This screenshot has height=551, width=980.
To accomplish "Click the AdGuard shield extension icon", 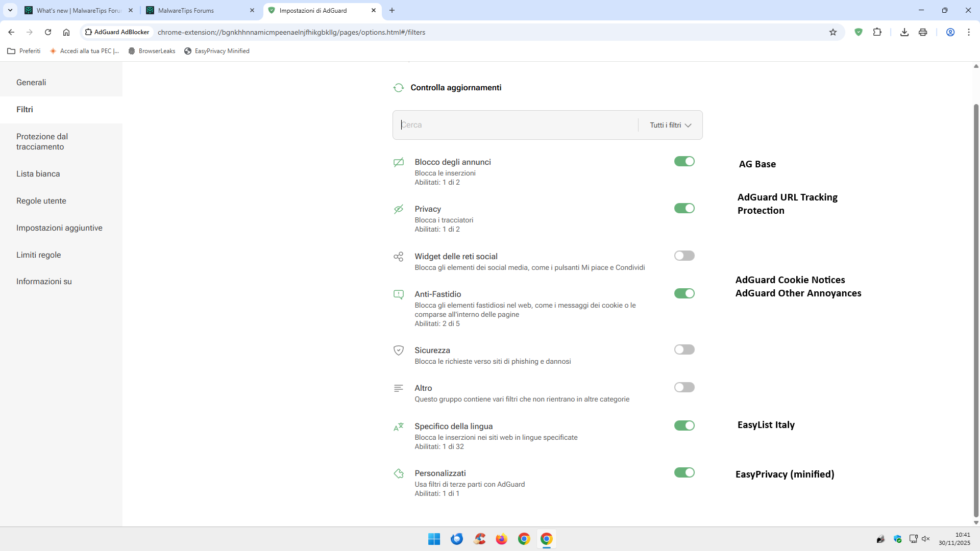I will pyautogui.click(x=859, y=32).
